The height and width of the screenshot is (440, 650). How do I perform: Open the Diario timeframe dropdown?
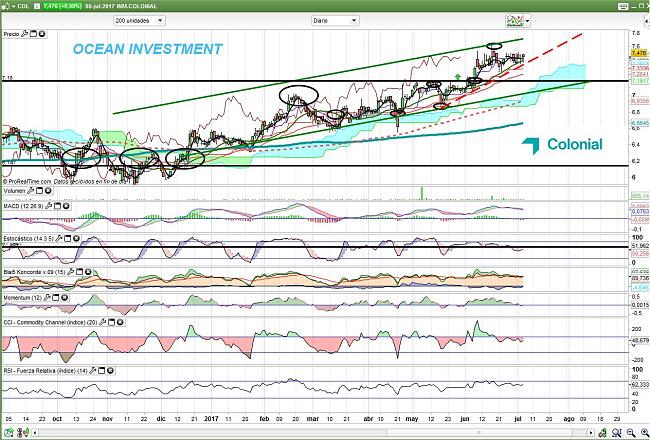[x=335, y=21]
